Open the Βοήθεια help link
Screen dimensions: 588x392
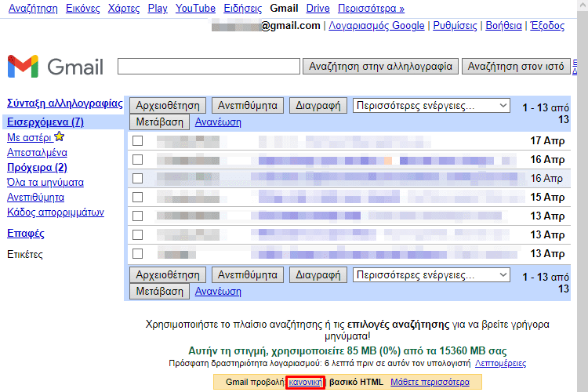pyautogui.click(x=503, y=26)
